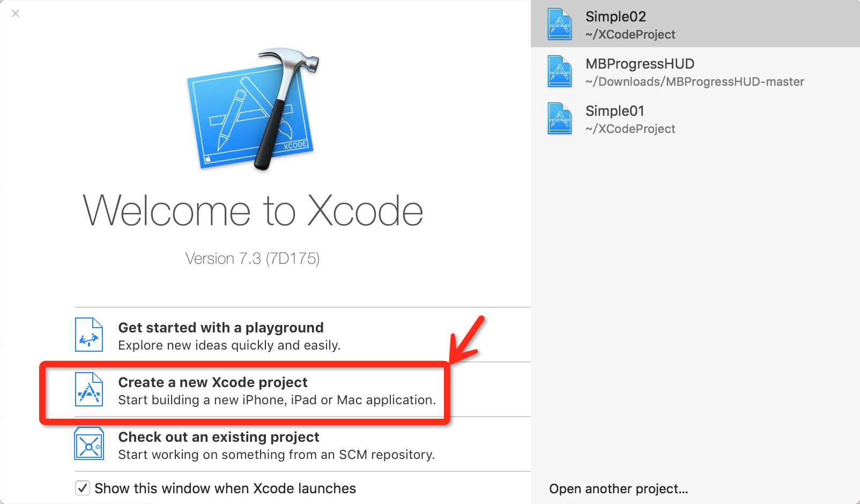Click the large Xcode hammer logo
This screenshot has height=504, width=860.
[x=253, y=109]
